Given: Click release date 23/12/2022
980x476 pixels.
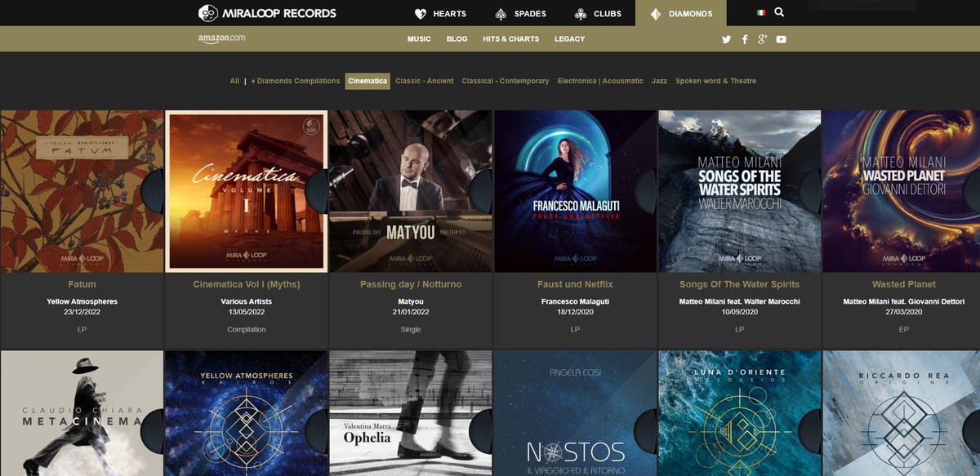Looking at the screenshot, I should [82, 311].
